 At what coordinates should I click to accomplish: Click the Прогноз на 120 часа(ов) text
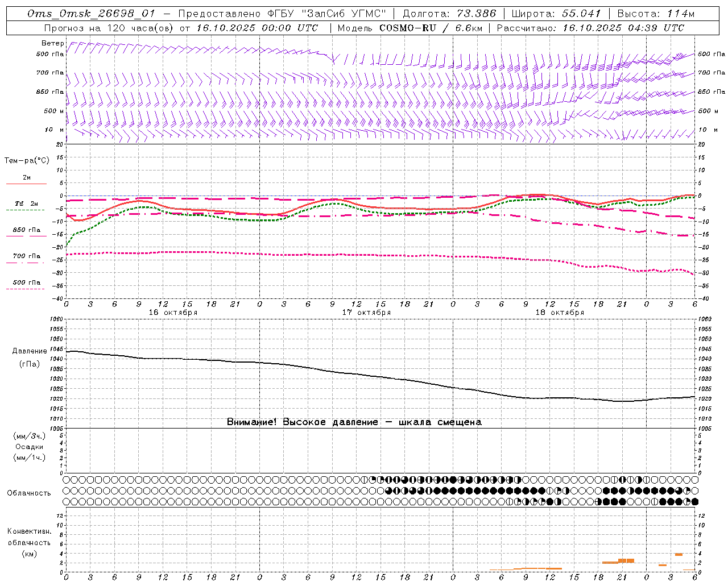pos(110,28)
